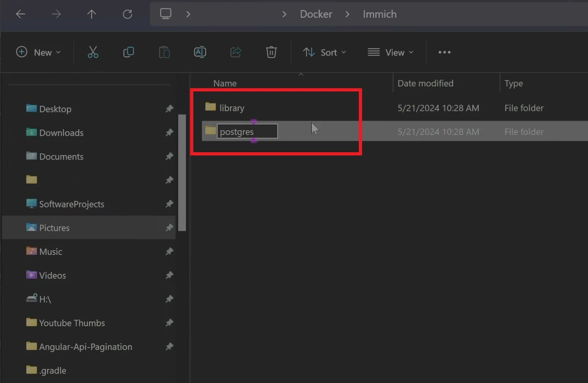Refresh the current folder view
The height and width of the screenshot is (383, 588).
tap(127, 14)
